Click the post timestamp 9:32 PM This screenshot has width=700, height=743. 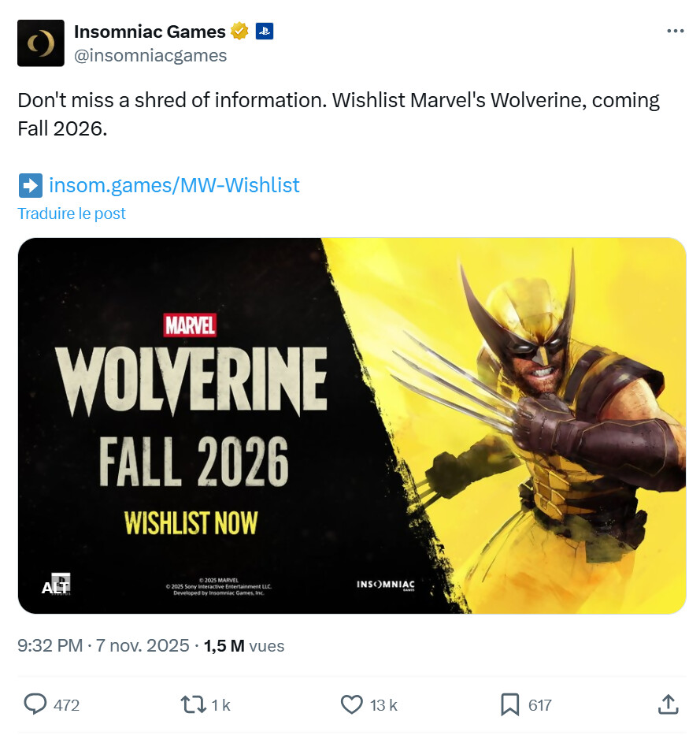[x=50, y=646]
